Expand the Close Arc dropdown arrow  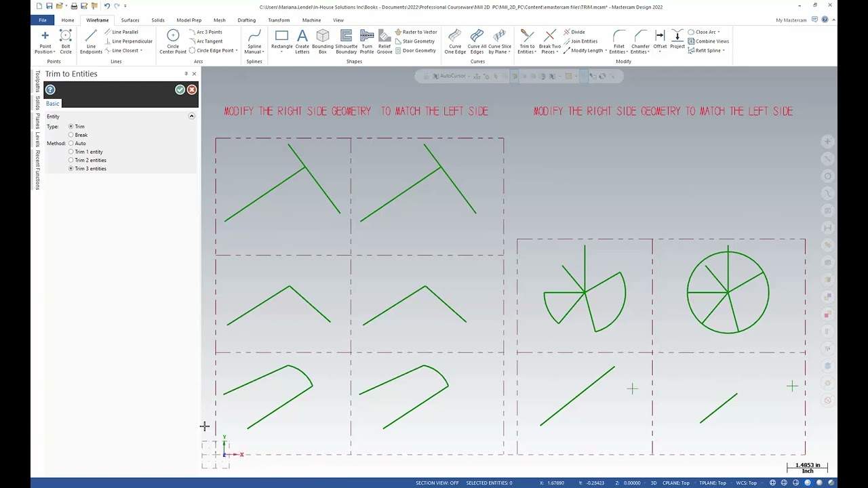point(719,32)
